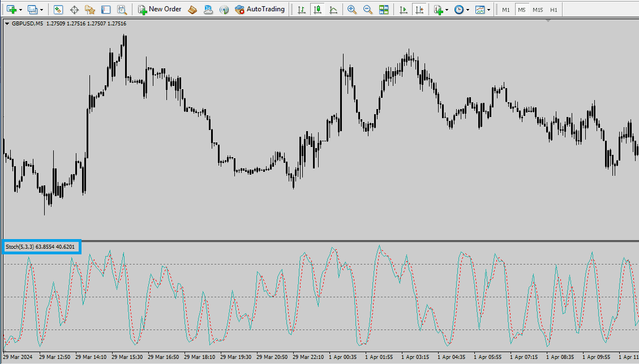This screenshot has width=639, height=364.
Task: Expand the Profiles dropdown arrow
Action: 41,10
